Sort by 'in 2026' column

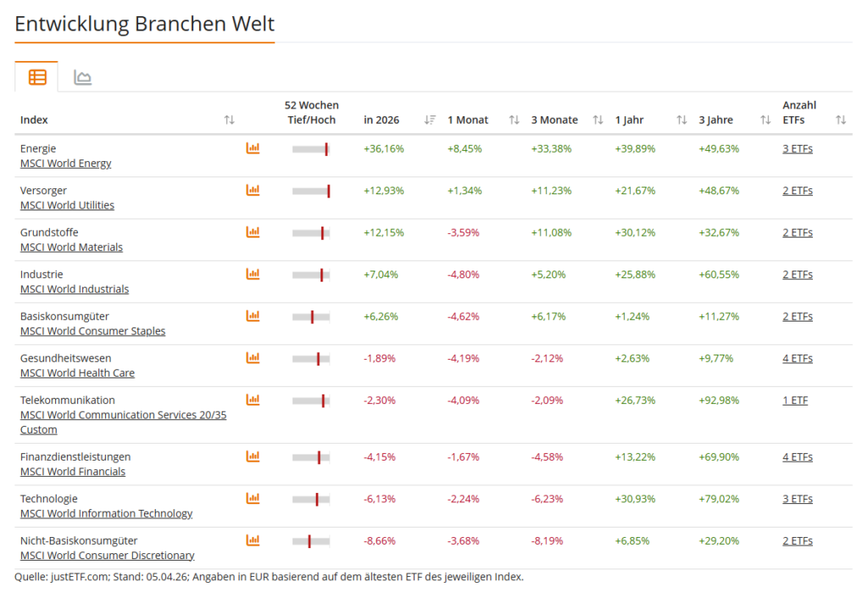(x=430, y=120)
